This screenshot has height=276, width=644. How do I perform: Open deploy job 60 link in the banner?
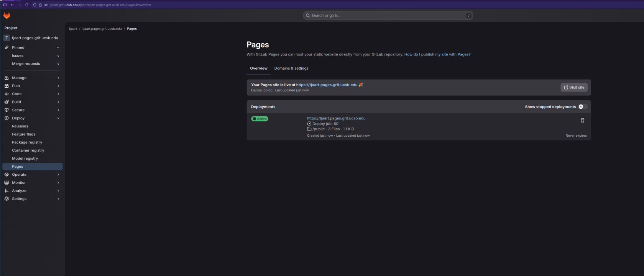[270, 90]
